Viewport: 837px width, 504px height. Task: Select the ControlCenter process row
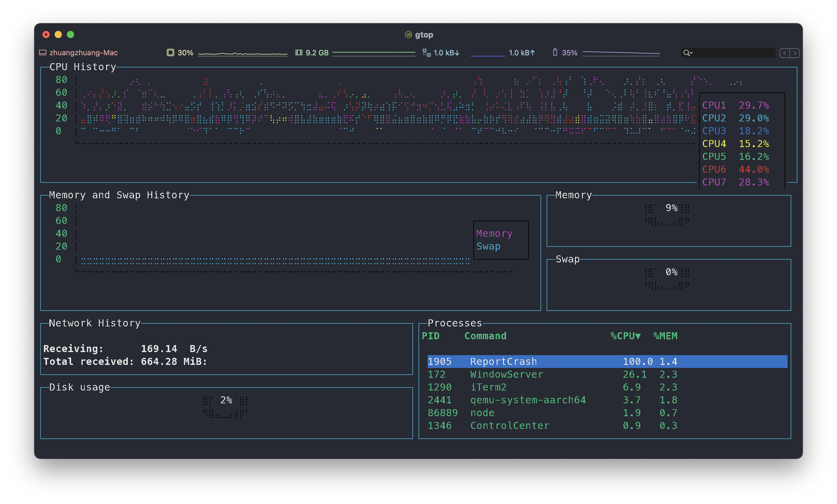coord(607,426)
